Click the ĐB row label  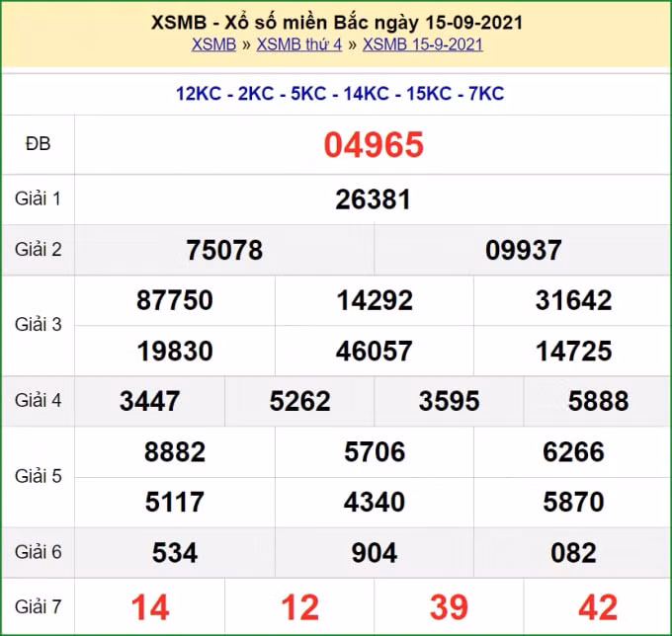(38, 144)
